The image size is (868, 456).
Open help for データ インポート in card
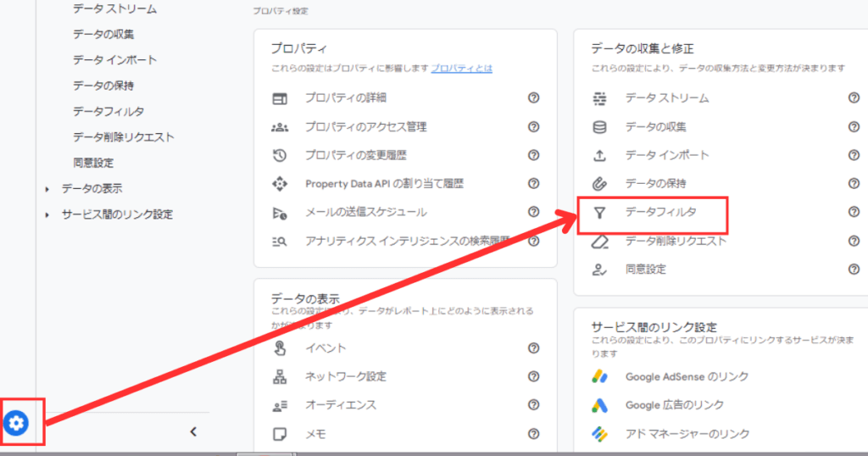(x=854, y=155)
